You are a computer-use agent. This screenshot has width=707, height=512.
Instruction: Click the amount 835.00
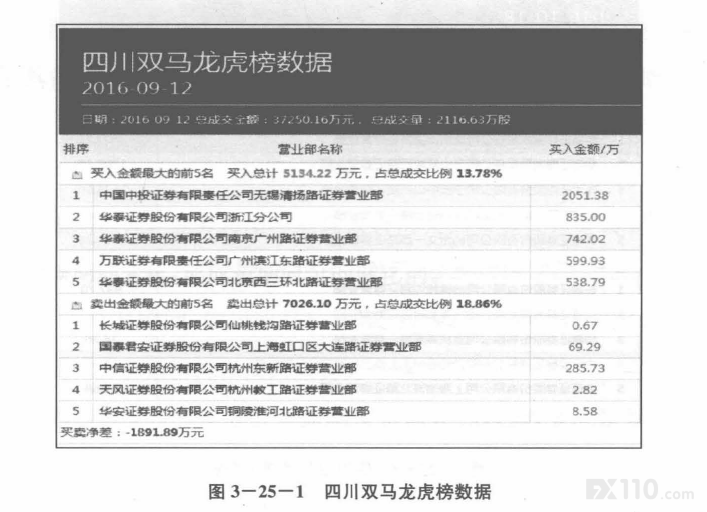coord(585,217)
